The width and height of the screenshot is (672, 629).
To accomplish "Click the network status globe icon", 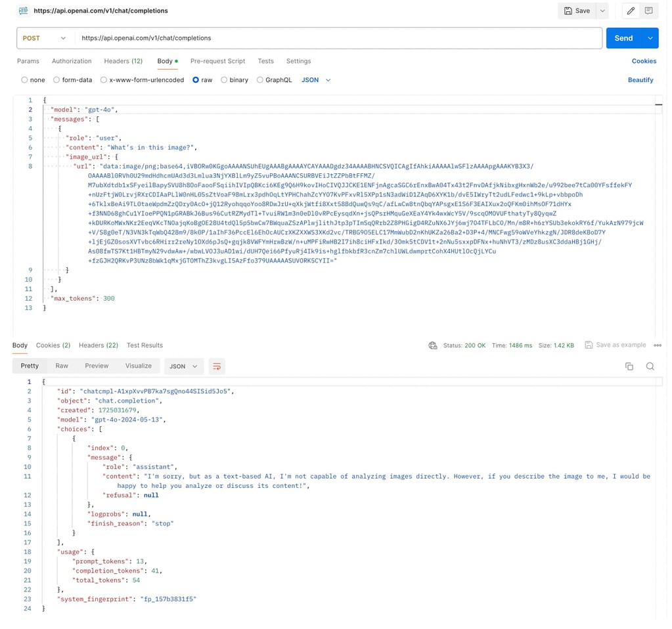I will (433, 345).
